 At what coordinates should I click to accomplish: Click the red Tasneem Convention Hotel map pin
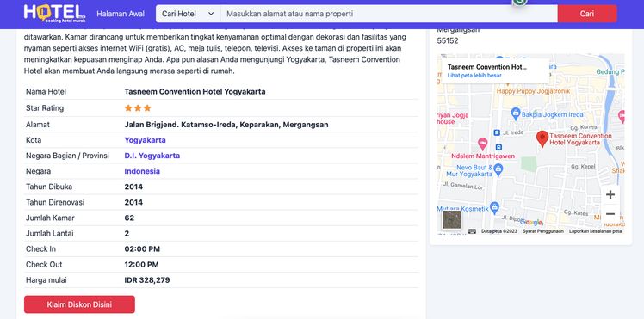pos(542,138)
